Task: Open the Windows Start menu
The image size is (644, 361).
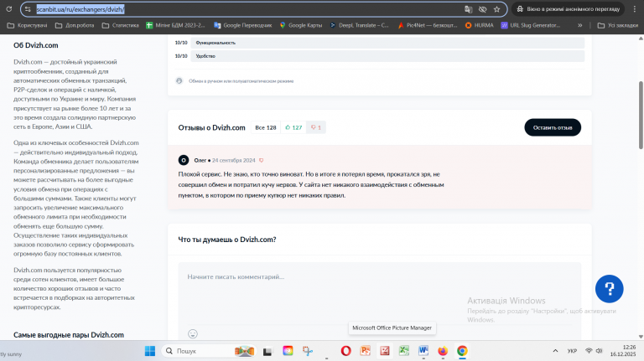Action: (150, 351)
